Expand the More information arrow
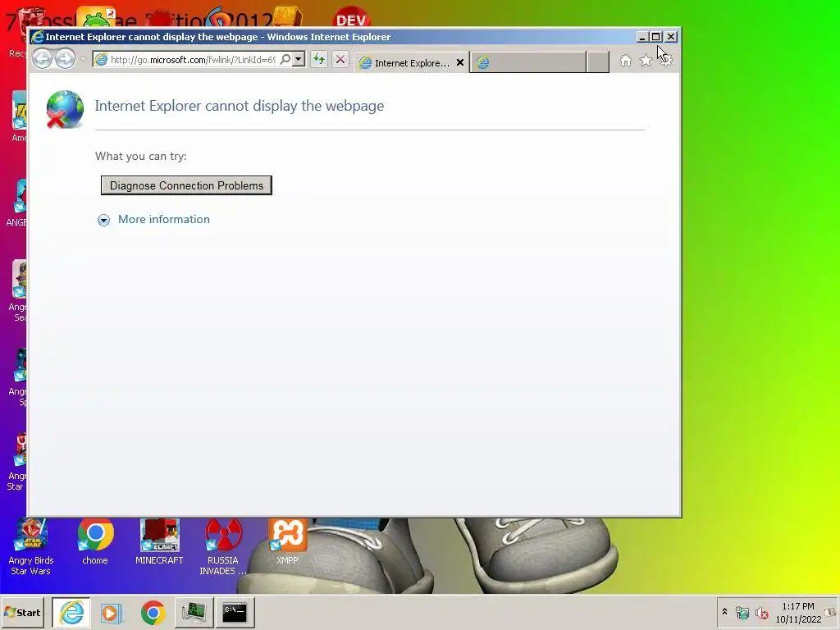This screenshot has width=840, height=630. (x=103, y=220)
